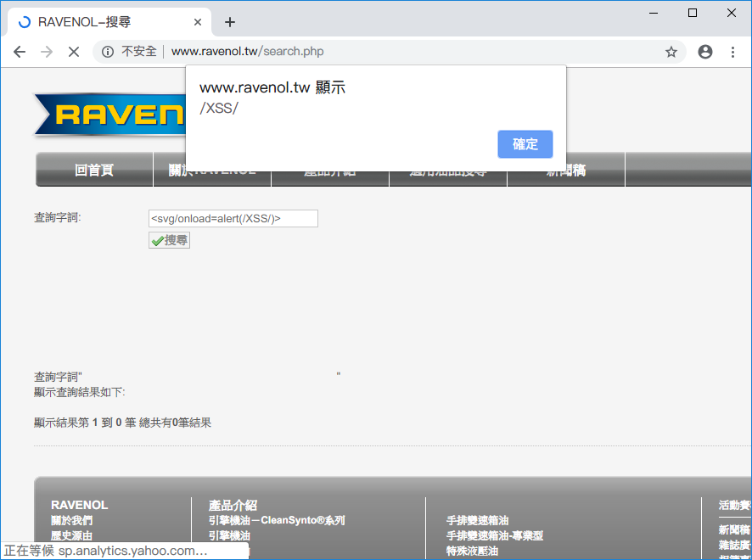Bookmark this page with the star icon
Viewport: 752px width, 560px height.
(x=671, y=52)
